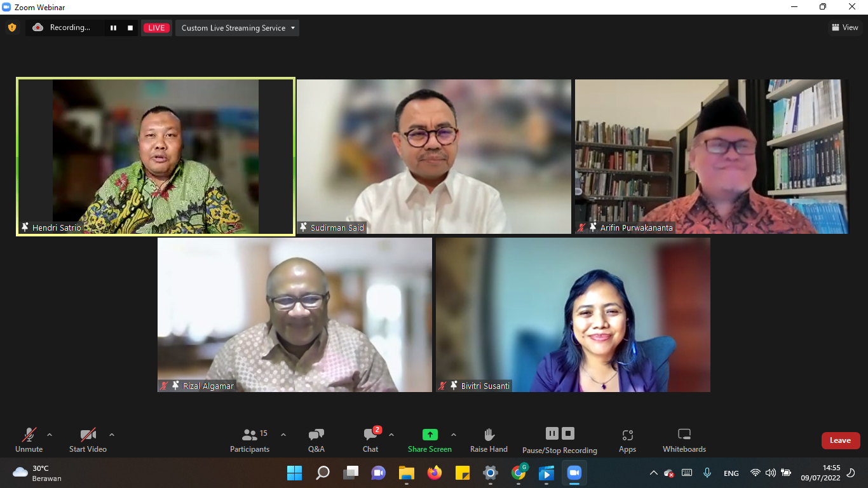The height and width of the screenshot is (488, 868).
Task: Click the Unmute microphone icon
Action: click(x=29, y=435)
